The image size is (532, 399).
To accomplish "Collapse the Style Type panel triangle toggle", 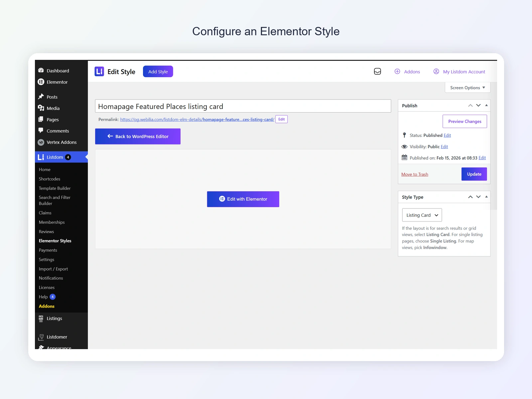I will pos(486,197).
